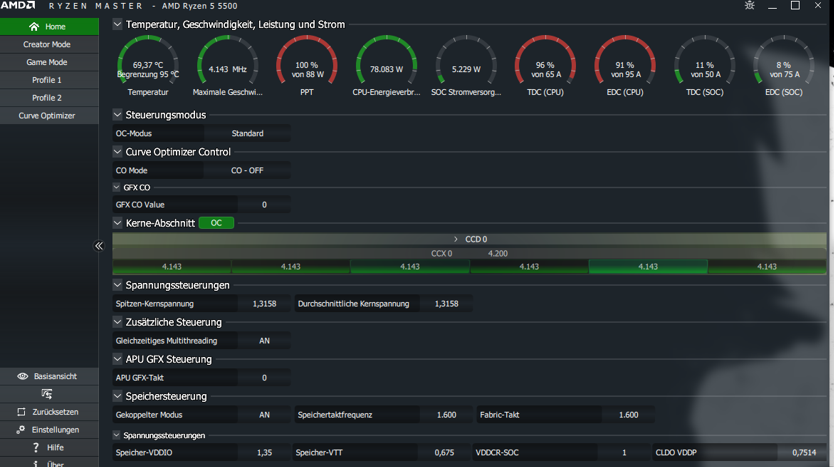Collapse the Curve Optimizer Control section
834x467 pixels.
[x=118, y=152]
